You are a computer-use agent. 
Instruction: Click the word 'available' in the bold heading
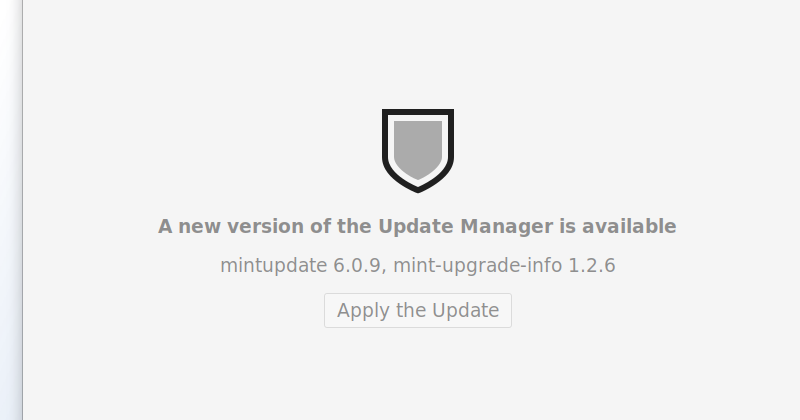click(629, 226)
